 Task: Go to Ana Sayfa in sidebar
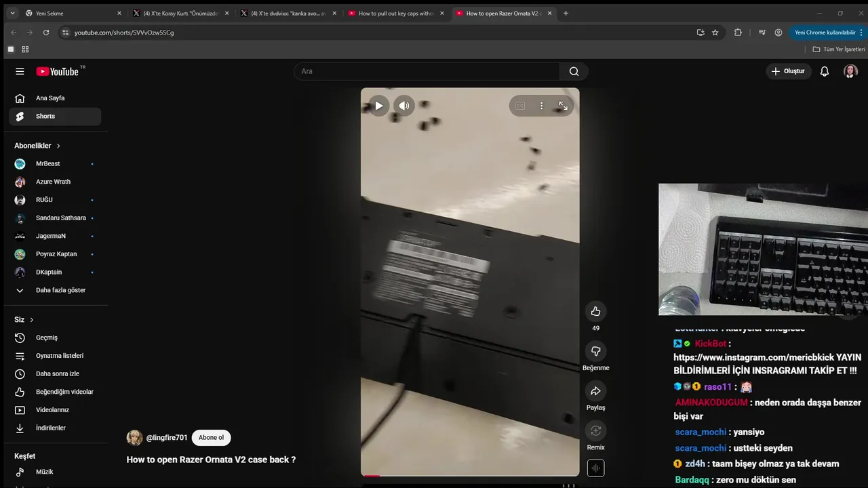click(55, 98)
